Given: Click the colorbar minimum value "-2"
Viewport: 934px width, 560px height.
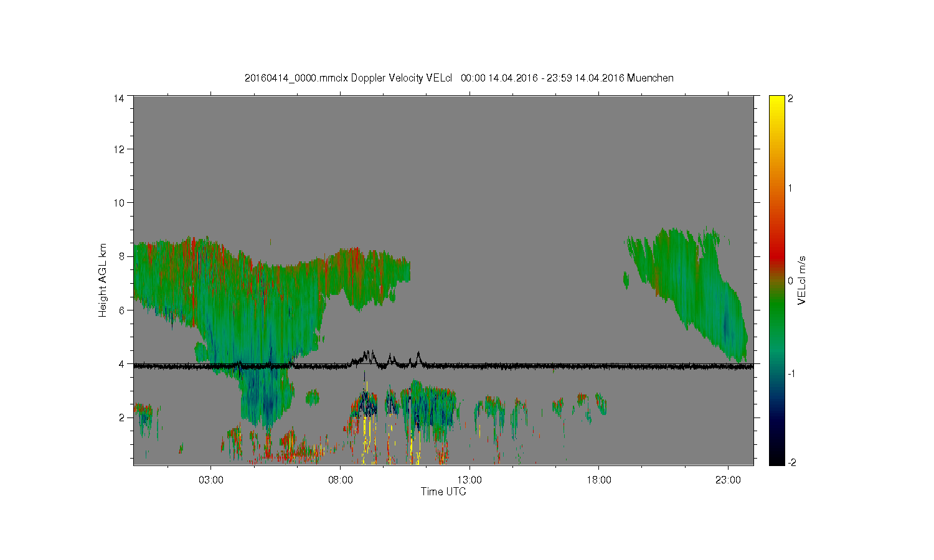Looking at the screenshot, I should pyautogui.click(x=791, y=462).
